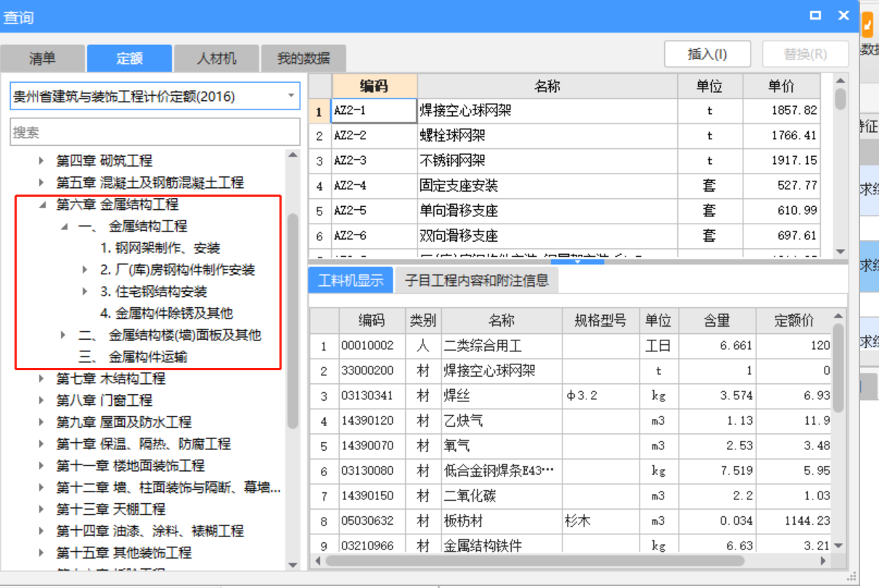Image resolution: width=879 pixels, height=588 pixels.
Task: Select 三、金属构件运输 tree item
Action: point(133,357)
